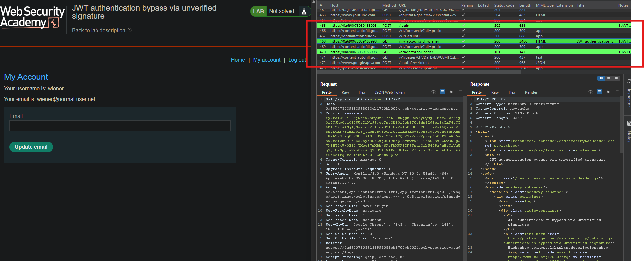Select history row 469 content-autofill POST
Screen dimensions: 644x261
click(474, 47)
